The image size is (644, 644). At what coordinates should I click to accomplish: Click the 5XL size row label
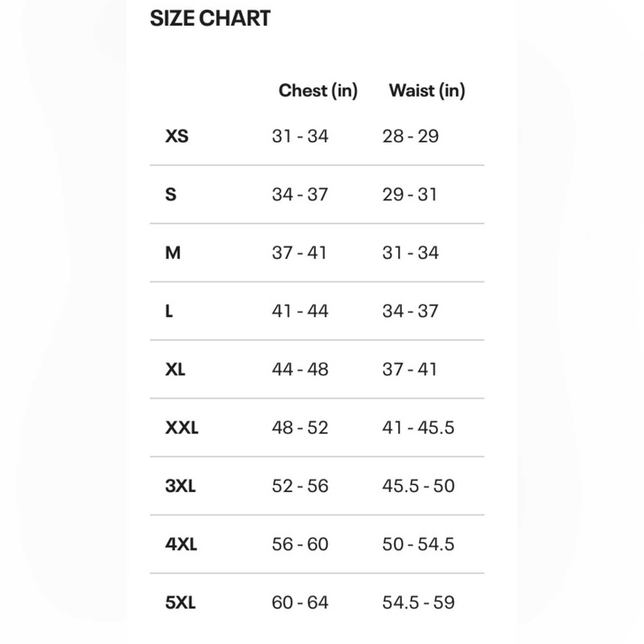coord(180,603)
